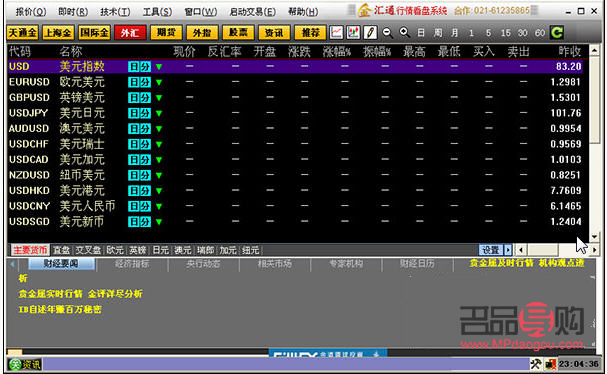This screenshot has width=607, height=374.
Task: Toggle the 日分 badge for USDCNY
Action: point(139,206)
